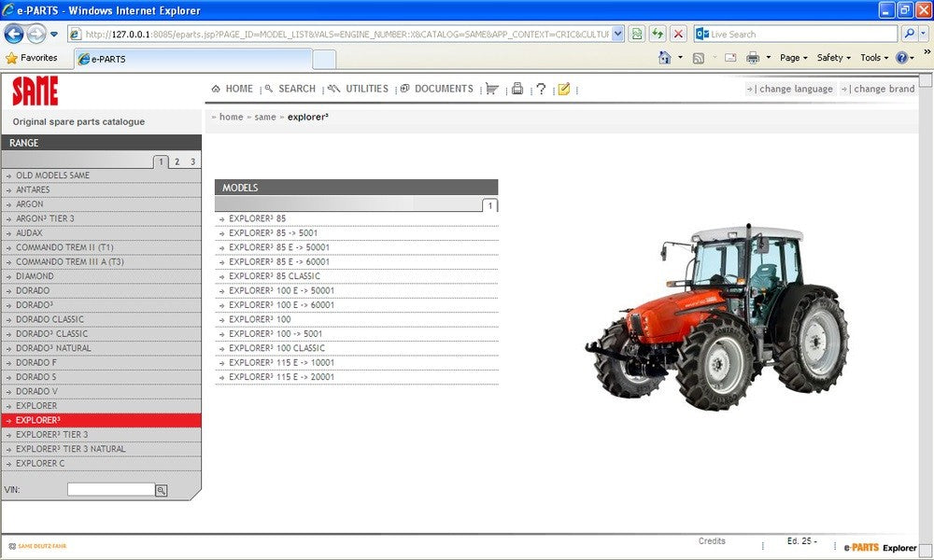Open the IE home page icon

tap(664, 58)
